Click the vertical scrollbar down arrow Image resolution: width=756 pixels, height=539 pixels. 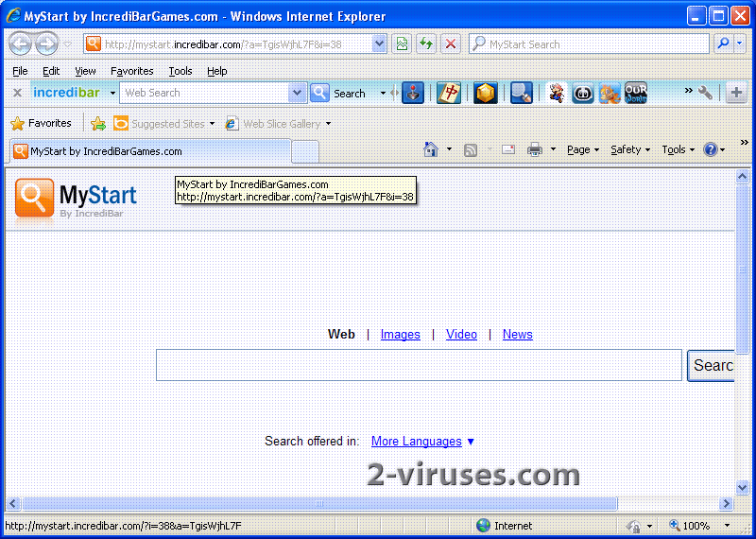click(743, 487)
